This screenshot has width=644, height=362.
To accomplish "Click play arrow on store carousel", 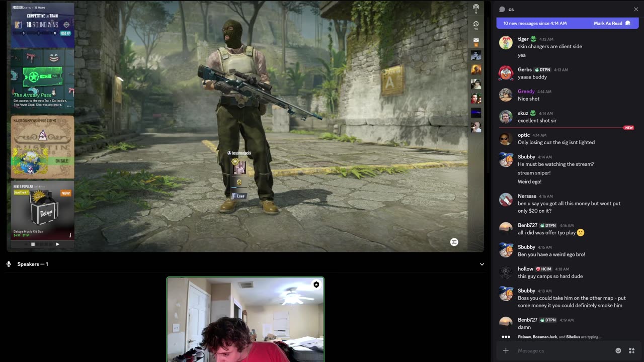I will (x=57, y=244).
